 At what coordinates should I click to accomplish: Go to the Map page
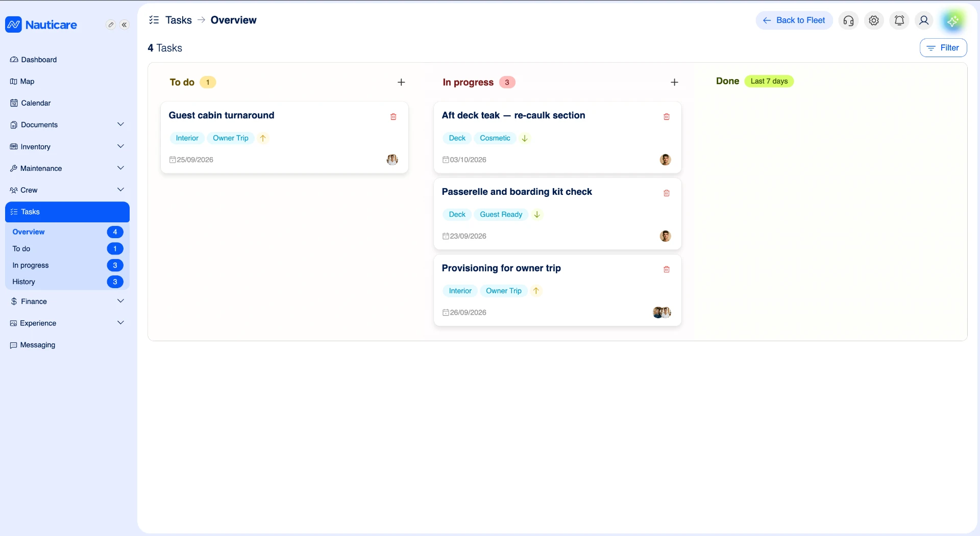point(67,82)
